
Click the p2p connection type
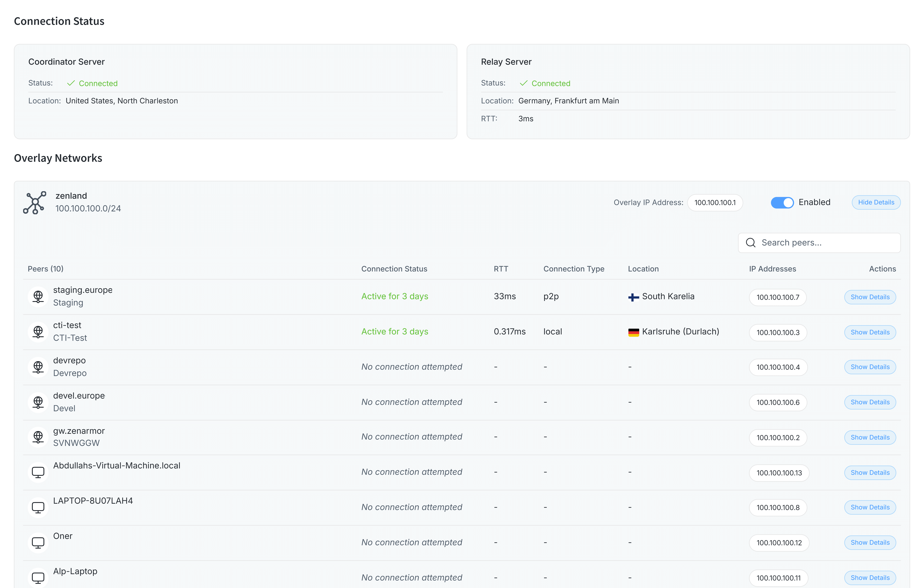coord(551,297)
